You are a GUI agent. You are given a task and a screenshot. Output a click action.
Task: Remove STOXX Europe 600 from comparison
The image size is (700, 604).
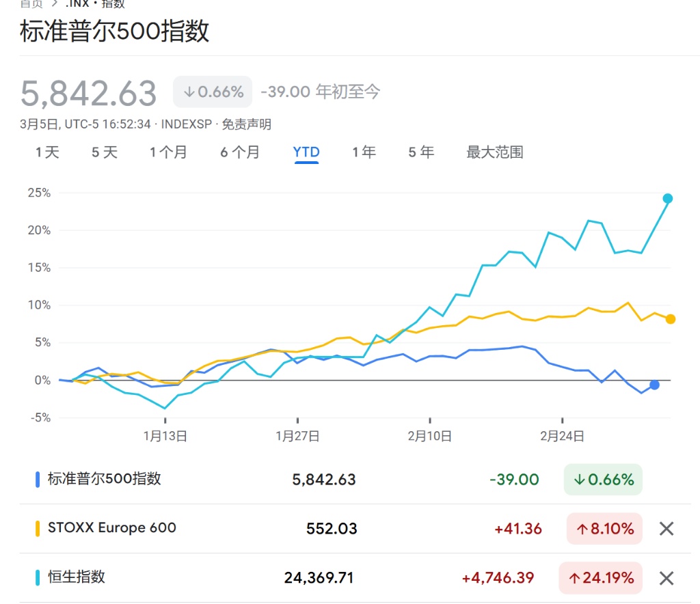667,528
